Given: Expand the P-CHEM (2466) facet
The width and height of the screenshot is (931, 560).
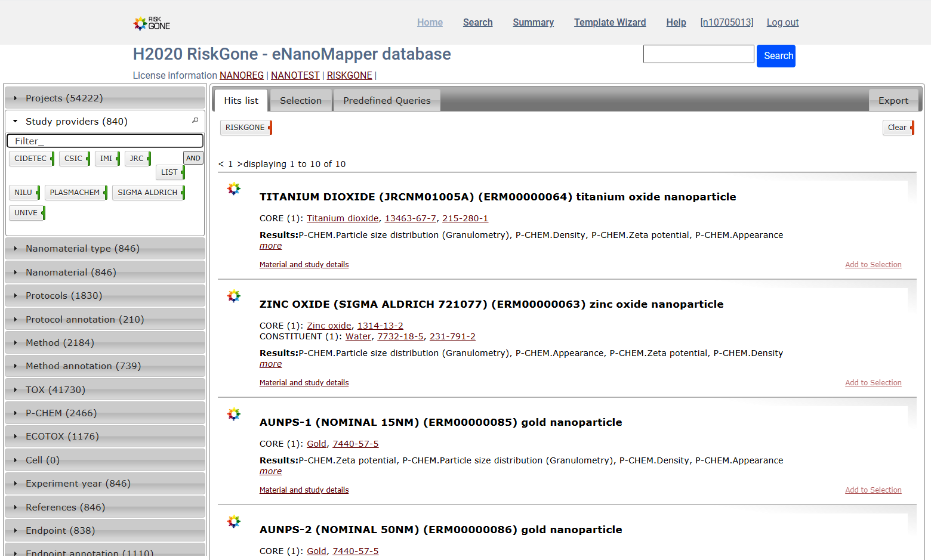Looking at the screenshot, I should point(105,413).
